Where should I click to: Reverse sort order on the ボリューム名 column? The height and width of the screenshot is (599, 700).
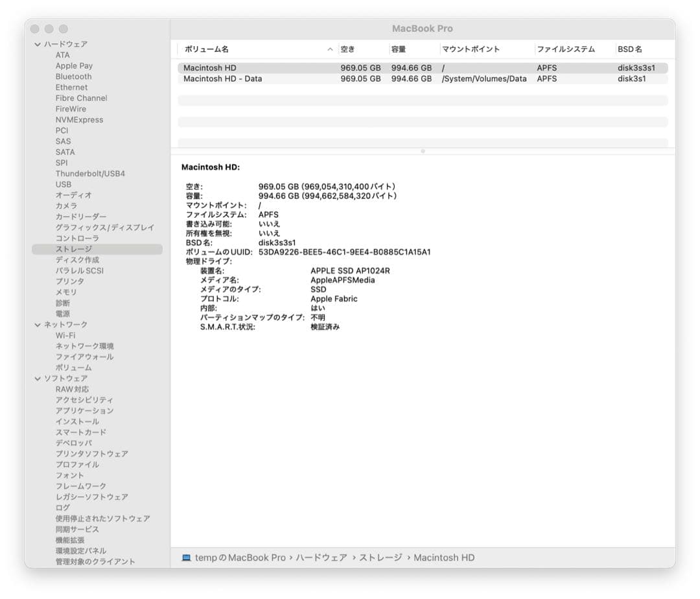click(x=207, y=49)
